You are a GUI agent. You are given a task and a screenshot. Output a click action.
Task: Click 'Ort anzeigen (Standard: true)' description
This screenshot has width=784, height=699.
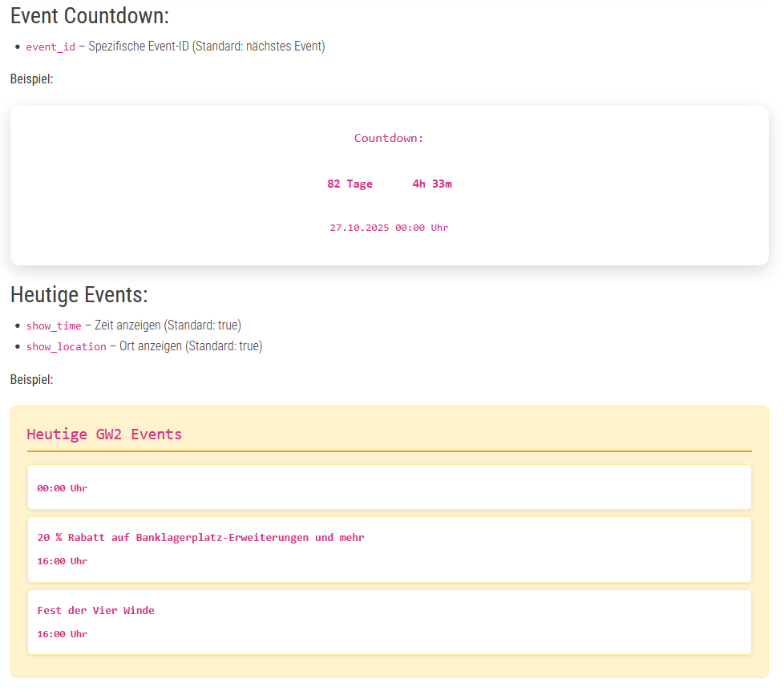click(191, 346)
